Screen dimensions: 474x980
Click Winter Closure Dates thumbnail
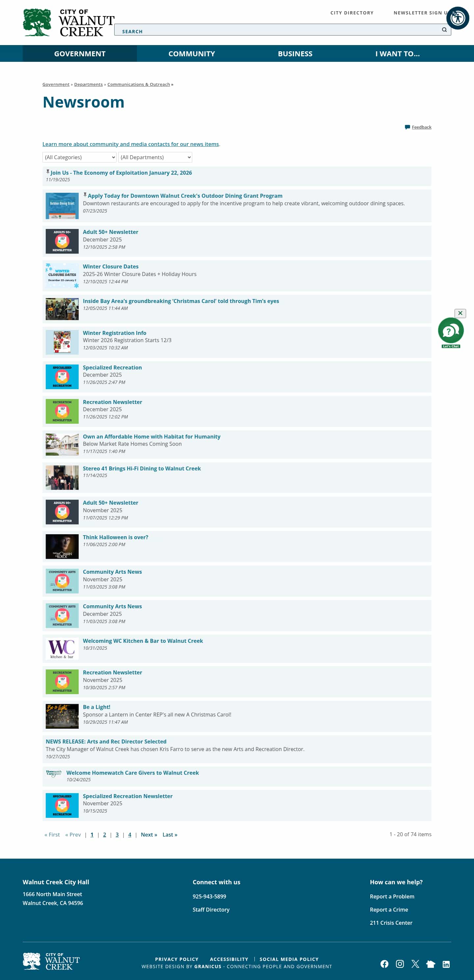(62, 276)
